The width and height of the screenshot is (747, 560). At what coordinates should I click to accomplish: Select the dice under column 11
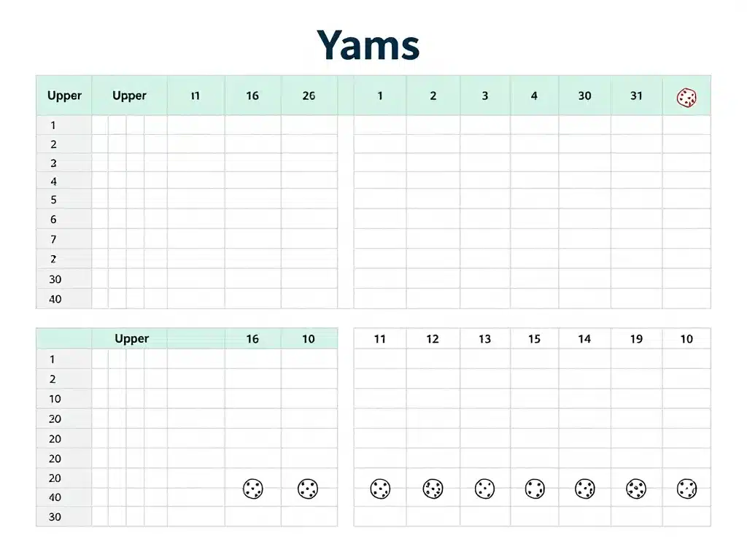[x=379, y=489]
